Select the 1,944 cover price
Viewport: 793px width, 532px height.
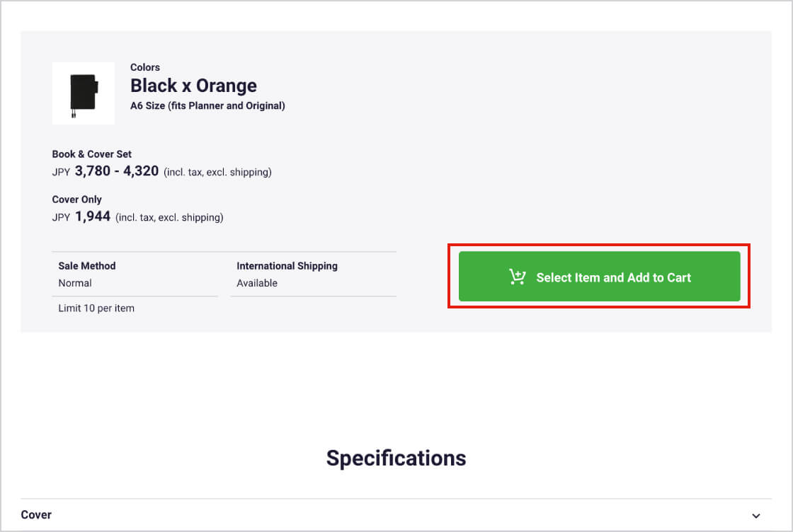(93, 216)
